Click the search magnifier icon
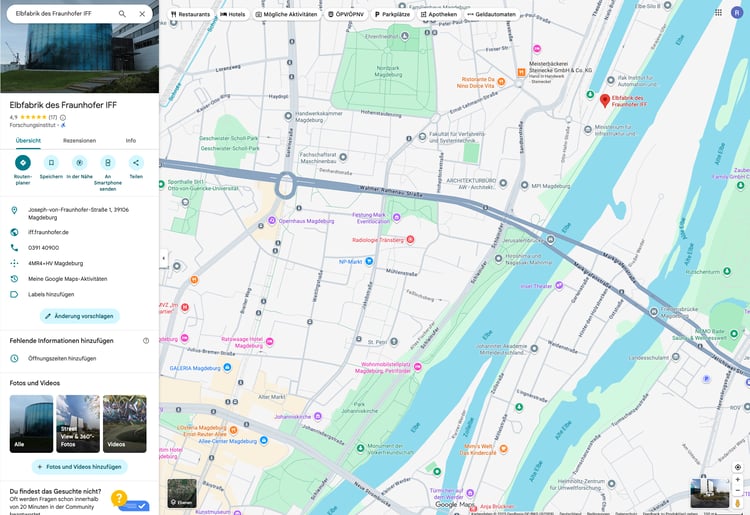This screenshot has height=515, width=750. tap(122, 14)
